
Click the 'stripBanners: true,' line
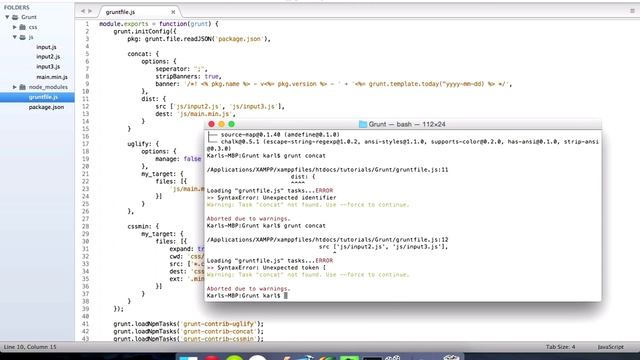tap(188, 76)
